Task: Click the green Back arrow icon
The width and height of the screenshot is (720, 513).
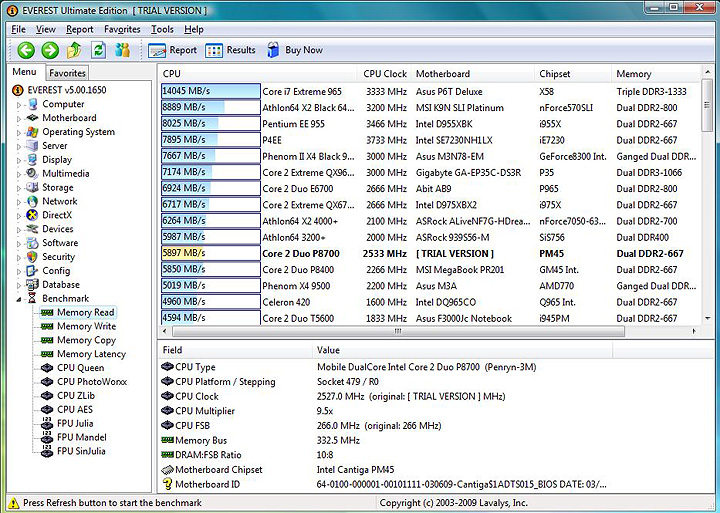Action: click(26, 50)
